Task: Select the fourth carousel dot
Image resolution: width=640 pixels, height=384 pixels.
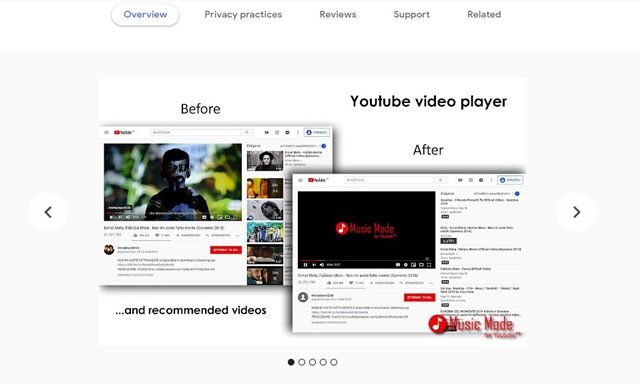Action: (x=323, y=362)
